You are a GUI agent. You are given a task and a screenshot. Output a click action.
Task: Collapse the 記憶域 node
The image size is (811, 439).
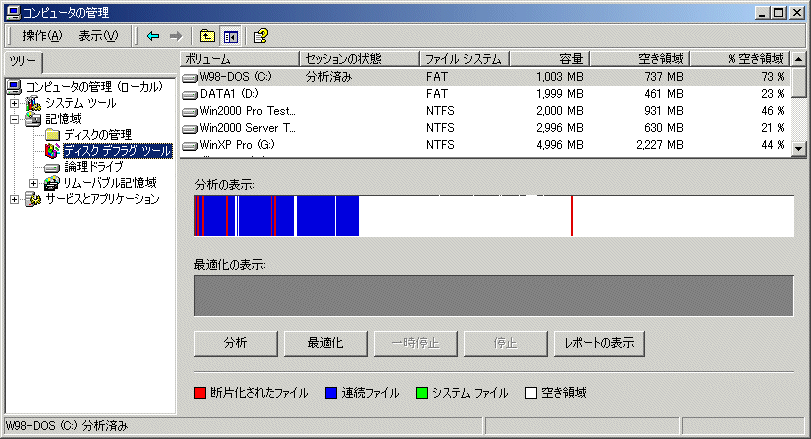tap(14, 119)
